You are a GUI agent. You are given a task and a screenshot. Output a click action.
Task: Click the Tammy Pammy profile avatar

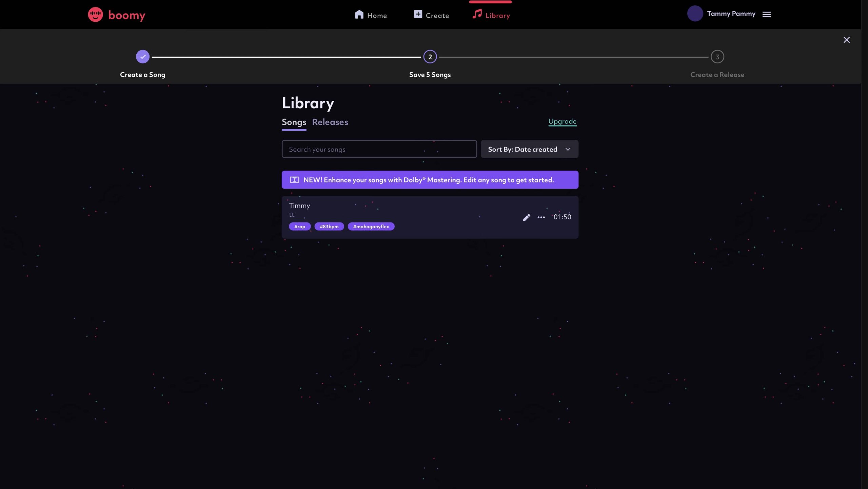[x=695, y=14]
